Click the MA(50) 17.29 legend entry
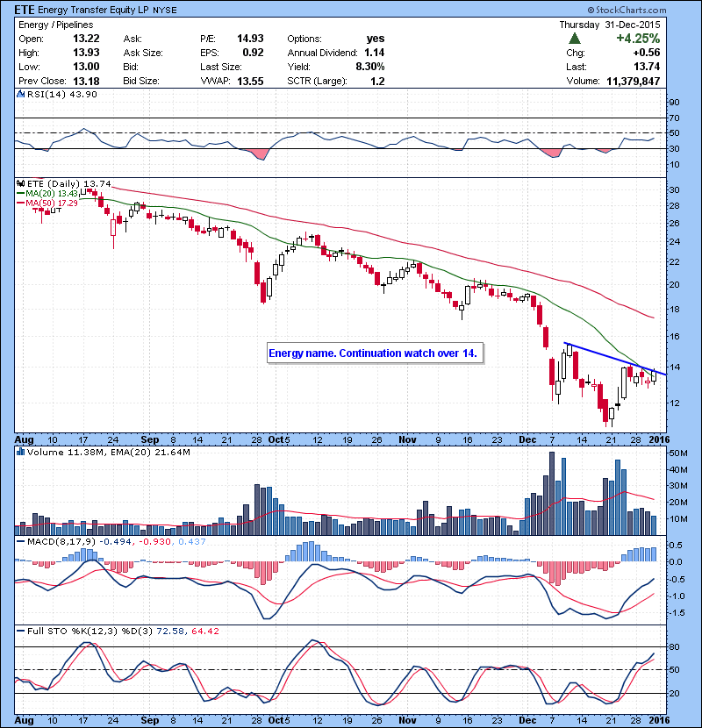The image size is (702, 728). (x=47, y=203)
